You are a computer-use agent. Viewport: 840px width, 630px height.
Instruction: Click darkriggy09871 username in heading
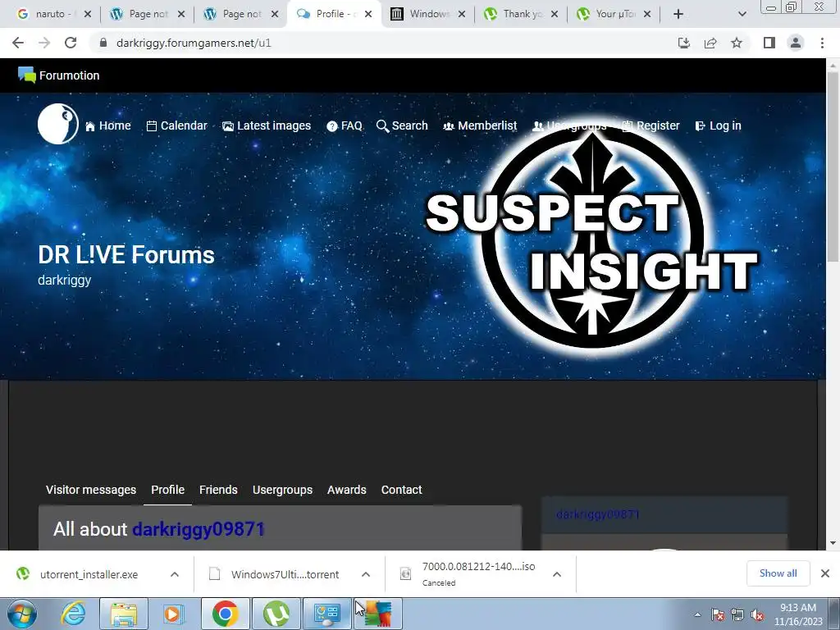click(x=199, y=529)
